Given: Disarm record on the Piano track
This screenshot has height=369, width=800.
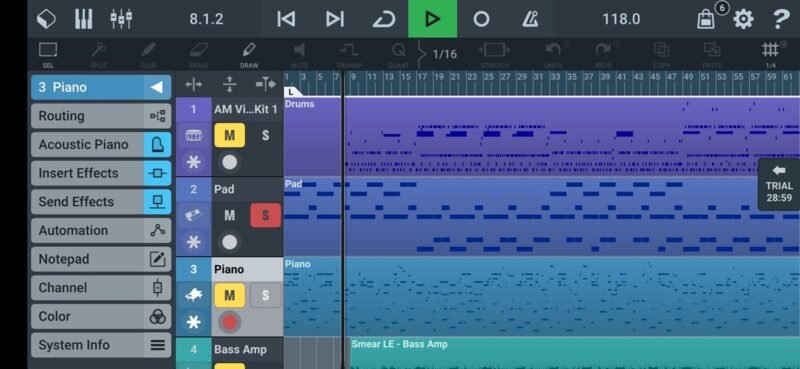Looking at the screenshot, I should [230, 323].
